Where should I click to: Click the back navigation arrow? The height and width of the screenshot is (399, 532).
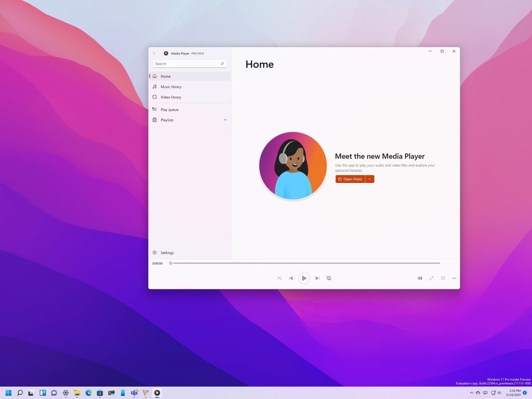point(154,53)
